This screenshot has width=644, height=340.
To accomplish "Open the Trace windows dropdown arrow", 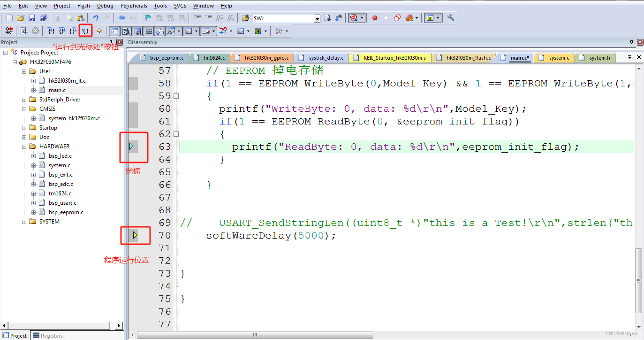I will [249, 31].
